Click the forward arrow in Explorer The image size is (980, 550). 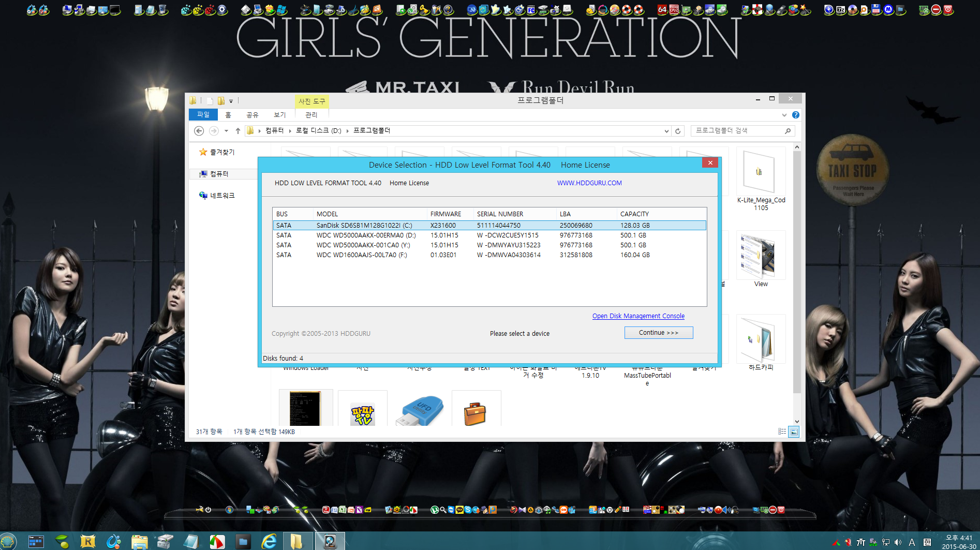[x=214, y=131]
